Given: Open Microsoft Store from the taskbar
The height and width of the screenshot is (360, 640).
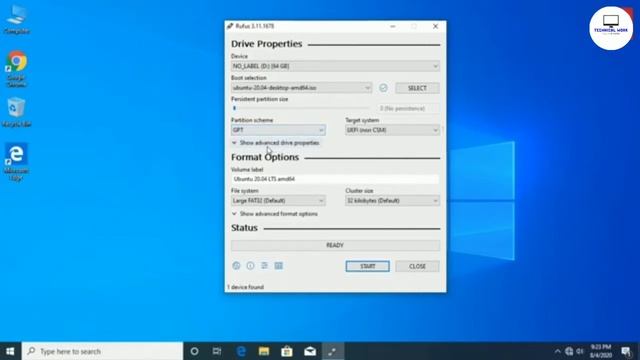Looking at the screenshot, I should (287, 351).
